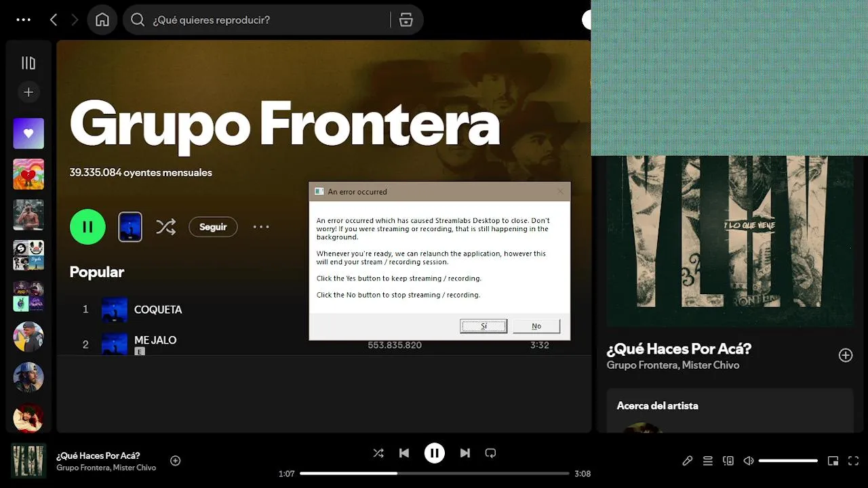
Task: Open the Spotify Home button
Action: [102, 20]
